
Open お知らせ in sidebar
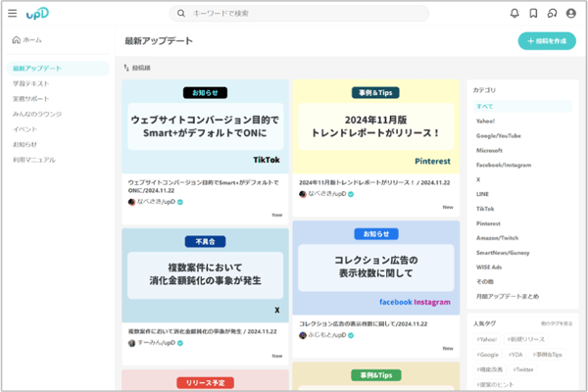pos(25,144)
